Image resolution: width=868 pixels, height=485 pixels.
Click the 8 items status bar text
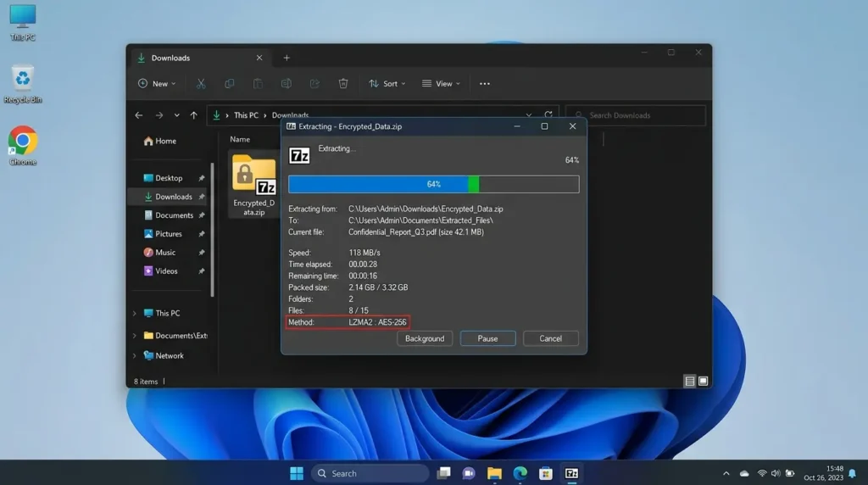tap(146, 382)
